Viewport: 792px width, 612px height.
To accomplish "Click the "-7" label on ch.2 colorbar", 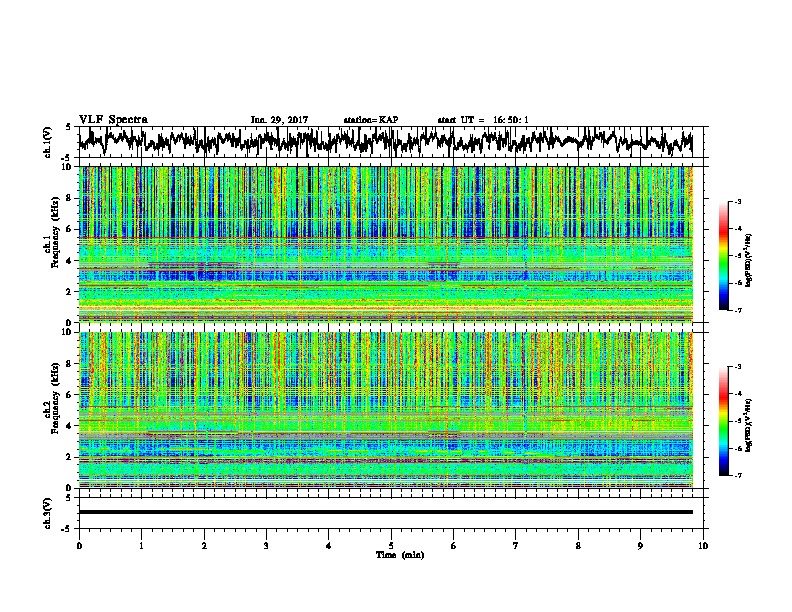I will [738, 475].
